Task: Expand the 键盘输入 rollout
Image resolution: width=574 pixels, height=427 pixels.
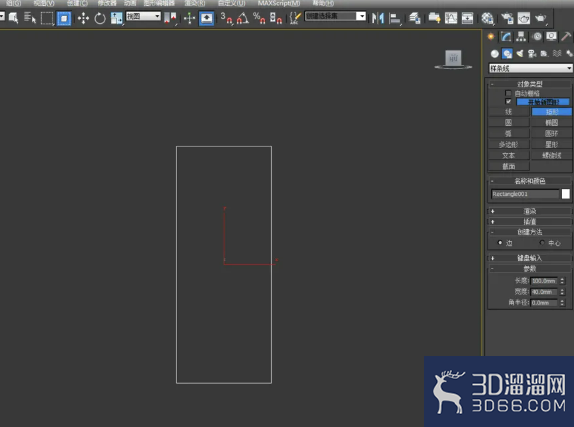Action: (530, 258)
